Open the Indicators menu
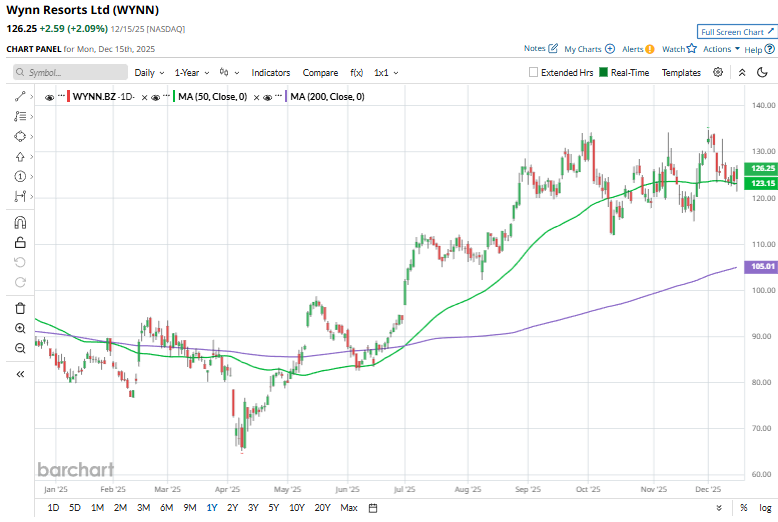778x522 pixels. (x=270, y=73)
